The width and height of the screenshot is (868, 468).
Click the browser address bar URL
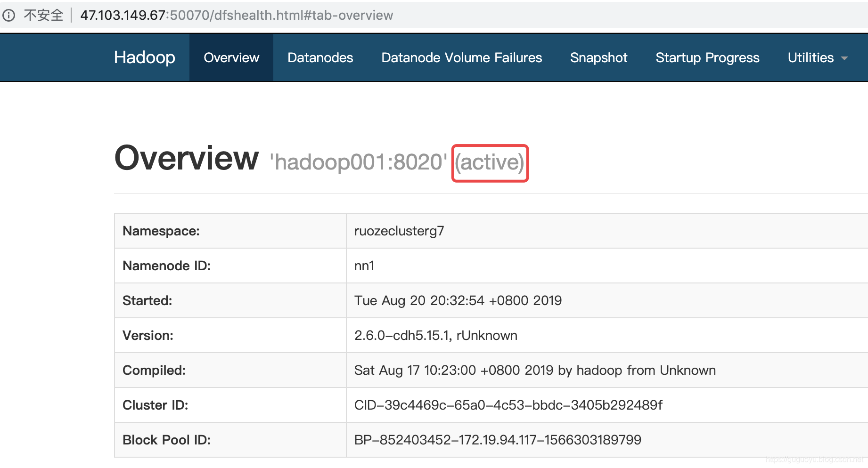pyautogui.click(x=237, y=16)
